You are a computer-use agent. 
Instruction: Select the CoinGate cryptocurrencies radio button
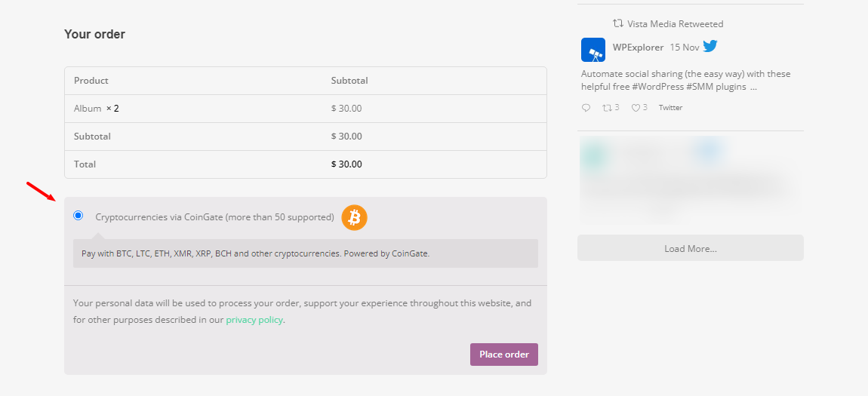tap(78, 216)
